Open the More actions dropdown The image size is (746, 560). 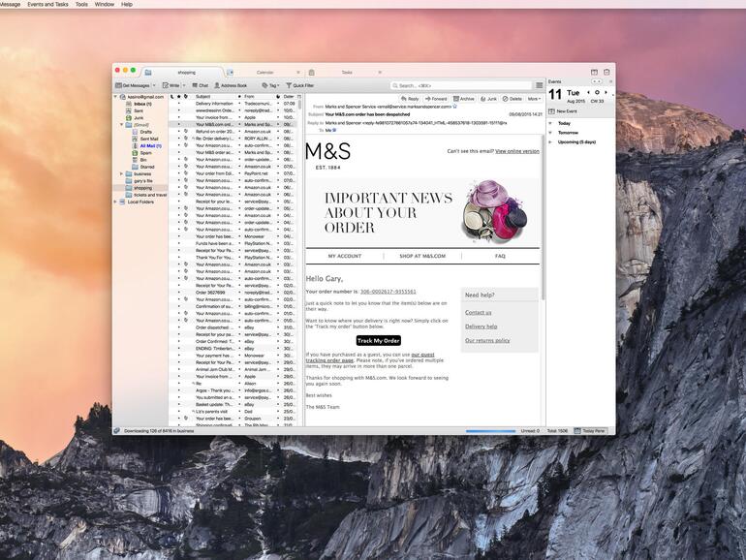[534, 99]
